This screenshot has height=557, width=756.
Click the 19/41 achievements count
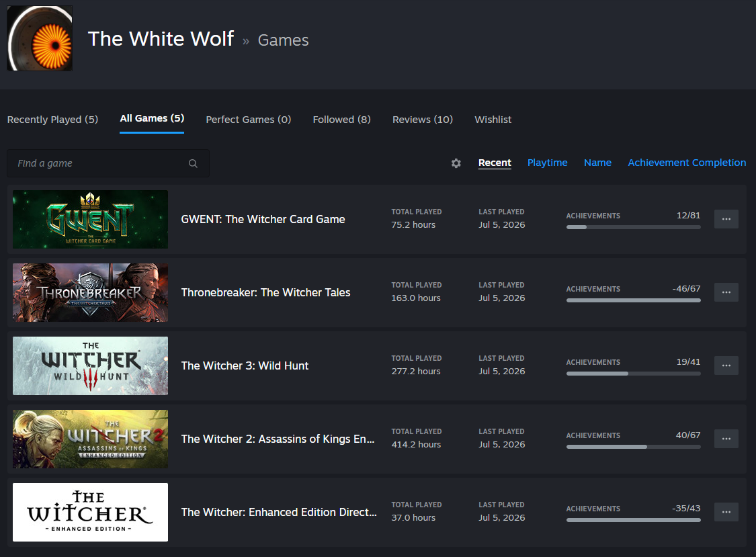(x=688, y=362)
